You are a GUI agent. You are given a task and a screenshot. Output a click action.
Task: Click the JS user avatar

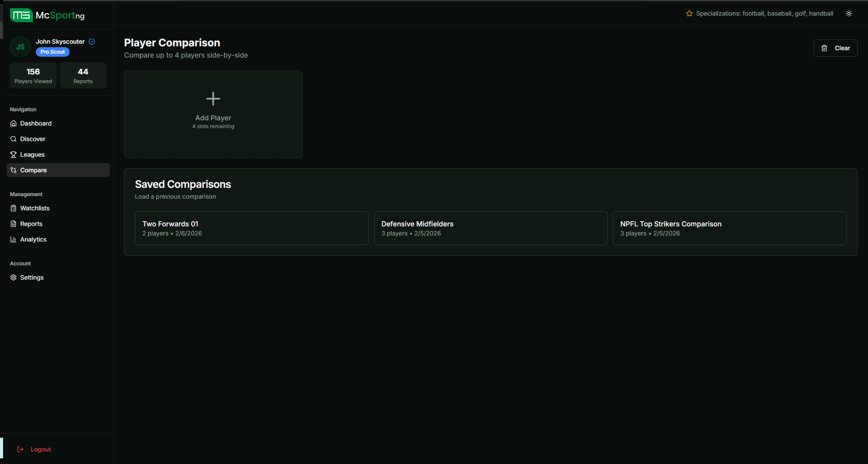pos(20,47)
